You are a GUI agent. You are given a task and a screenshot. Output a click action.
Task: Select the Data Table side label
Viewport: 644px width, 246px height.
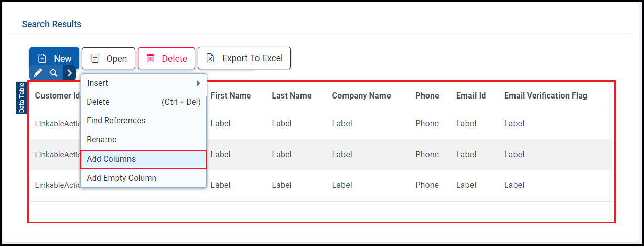click(x=21, y=97)
